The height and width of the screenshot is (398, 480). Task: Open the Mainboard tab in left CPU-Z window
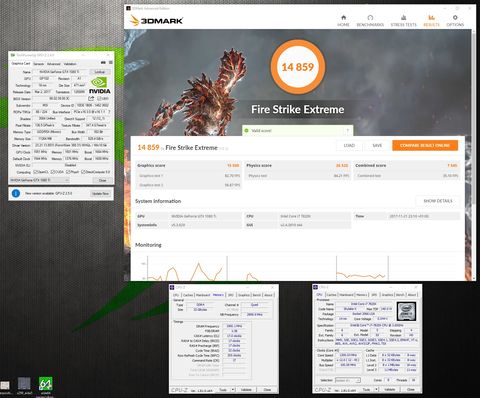[x=203, y=295]
